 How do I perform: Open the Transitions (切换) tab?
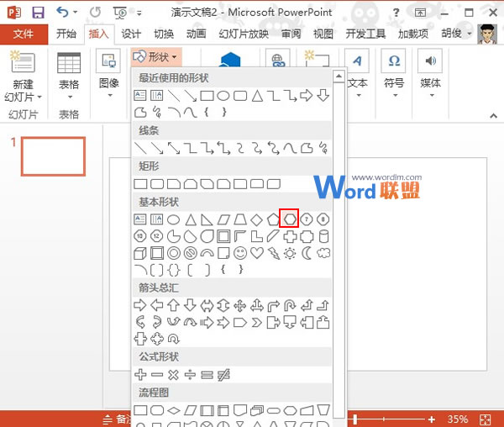(x=164, y=34)
